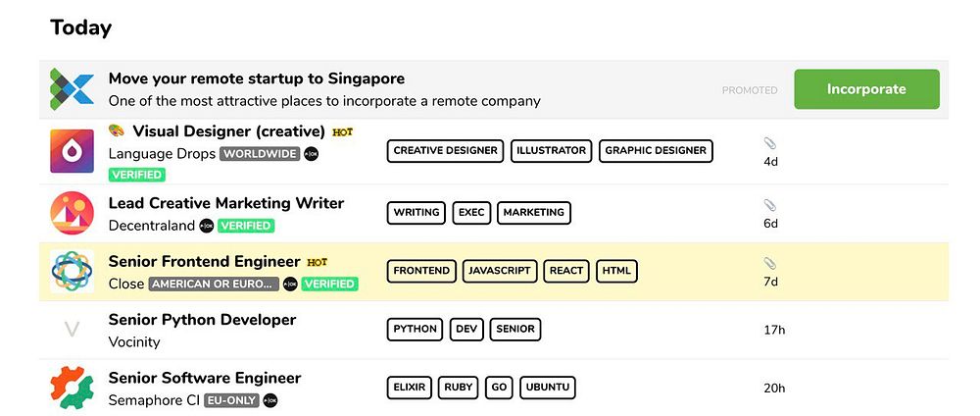
Task: Click the 7d posting age
Action: [x=770, y=282]
